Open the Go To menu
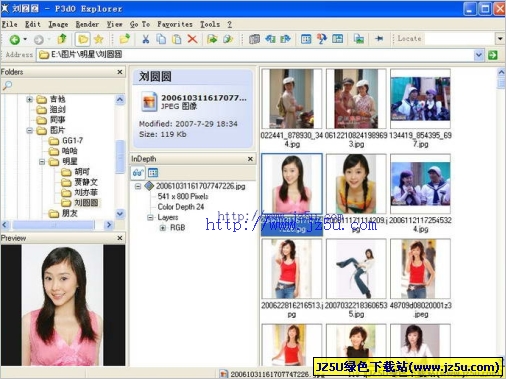The width and height of the screenshot is (506, 379). pos(140,24)
